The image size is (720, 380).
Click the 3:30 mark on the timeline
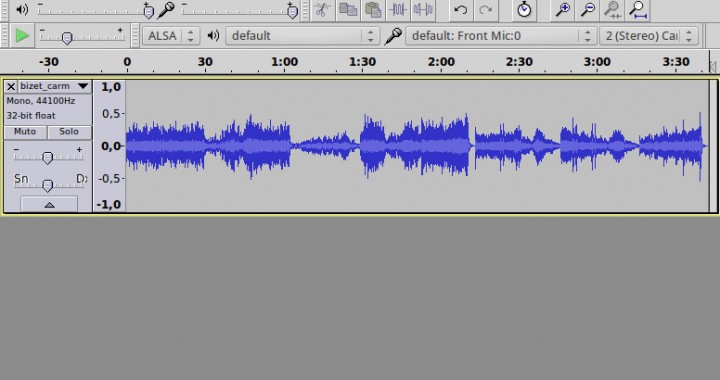(x=676, y=61)
